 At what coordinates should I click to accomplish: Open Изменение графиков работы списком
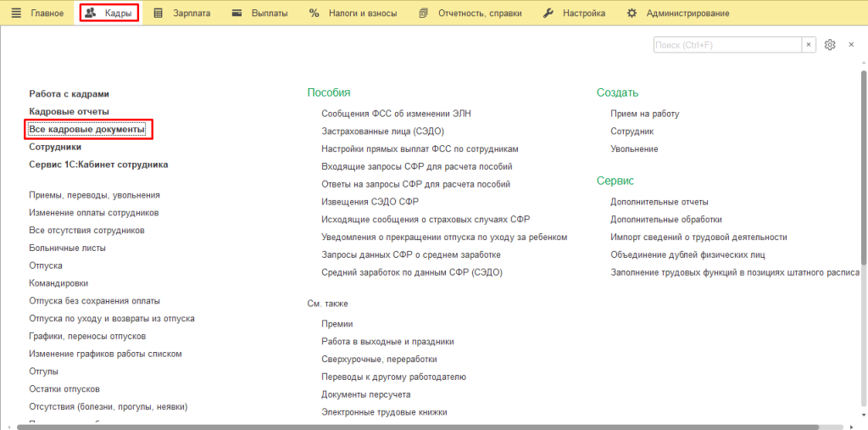coord(106,354)
